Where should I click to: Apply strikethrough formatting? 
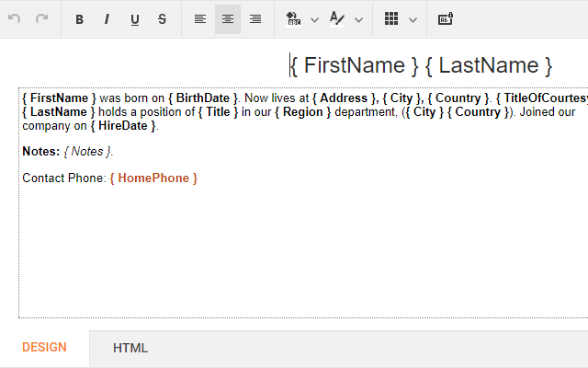pyautogui.click(x=163, y=19)
